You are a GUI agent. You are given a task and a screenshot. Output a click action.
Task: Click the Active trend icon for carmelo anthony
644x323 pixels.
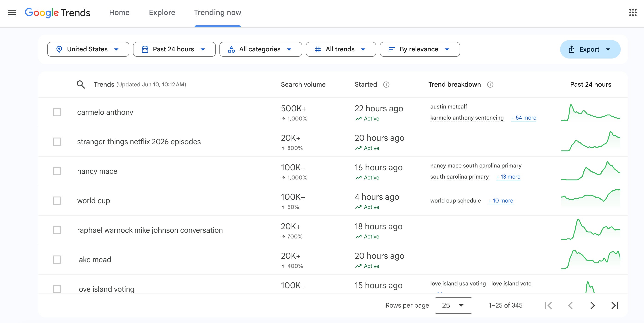click(x=358, y=119)
